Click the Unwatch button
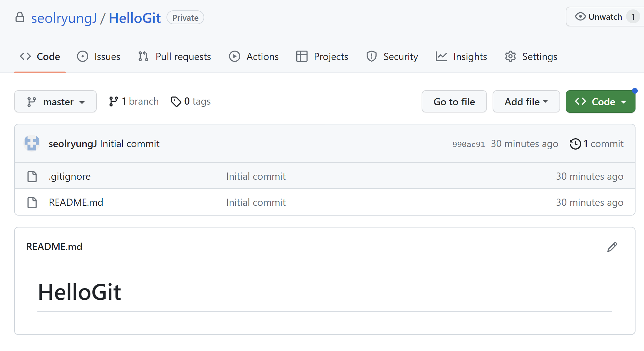 (605, 17)
